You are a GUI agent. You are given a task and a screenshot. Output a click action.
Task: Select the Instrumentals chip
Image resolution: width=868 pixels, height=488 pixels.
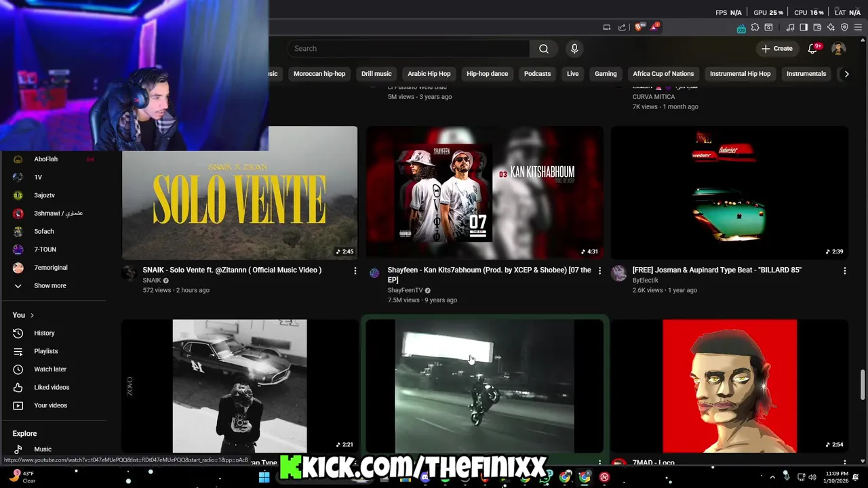click(x=806, y=73)
